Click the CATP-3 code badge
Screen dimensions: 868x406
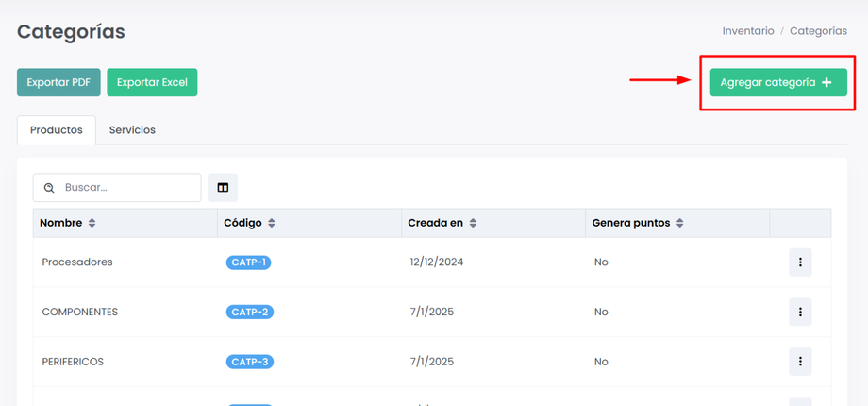point(249,362)
